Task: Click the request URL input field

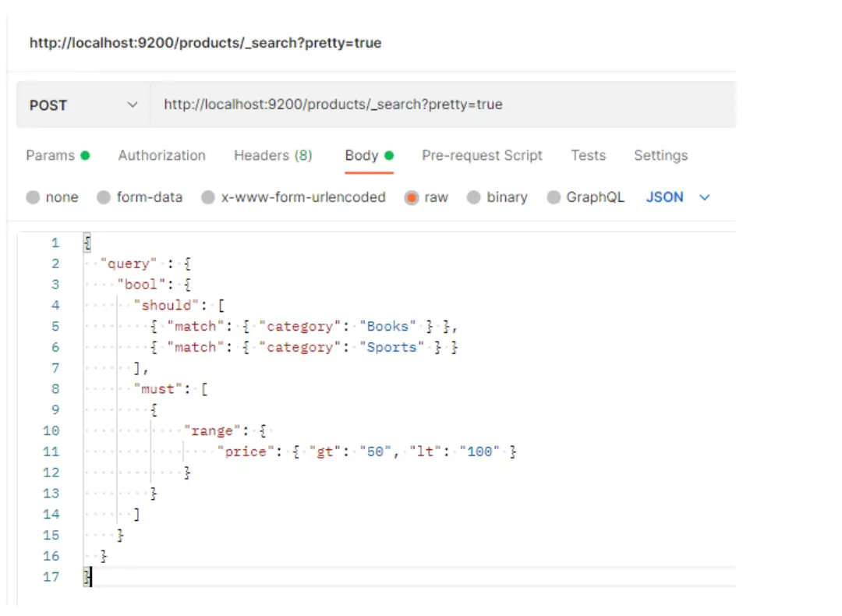Action: (437, 104)
